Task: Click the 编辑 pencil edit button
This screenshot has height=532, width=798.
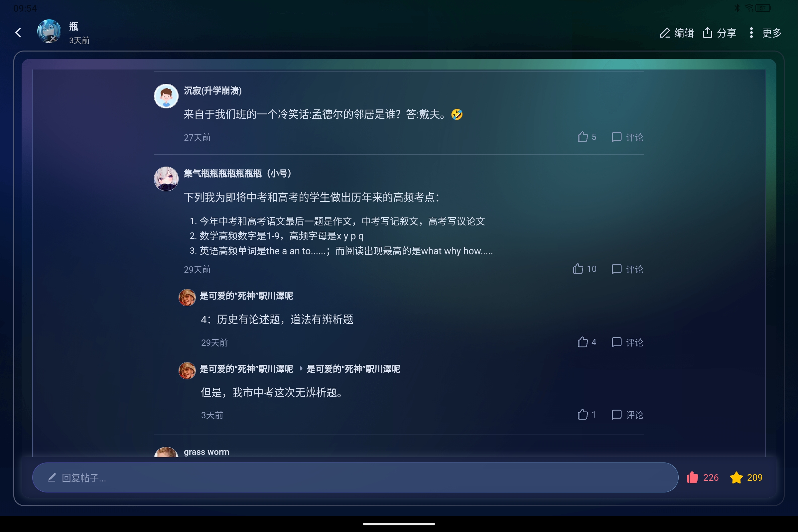Action: point(677,33)
